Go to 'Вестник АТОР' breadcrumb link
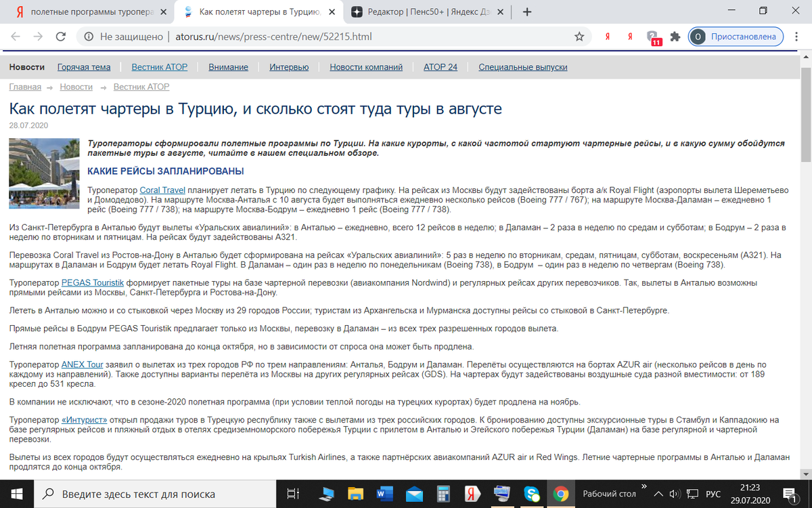 tap(141, 87)
